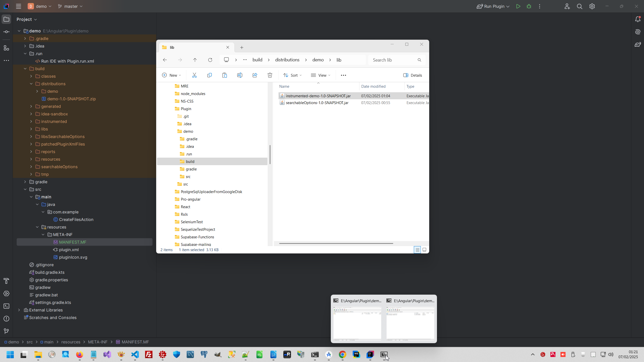Open the Git tool window icon
644x362 pixels.
click(x=7, y=331)
